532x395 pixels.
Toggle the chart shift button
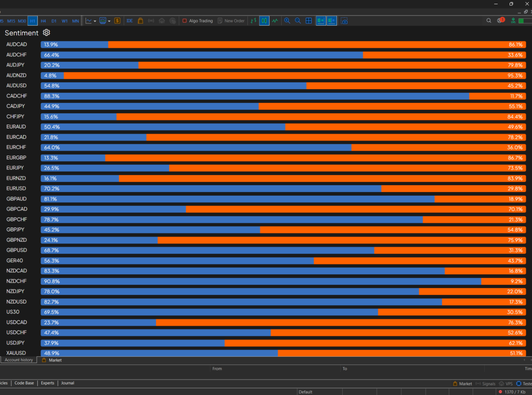click(332, 21)
